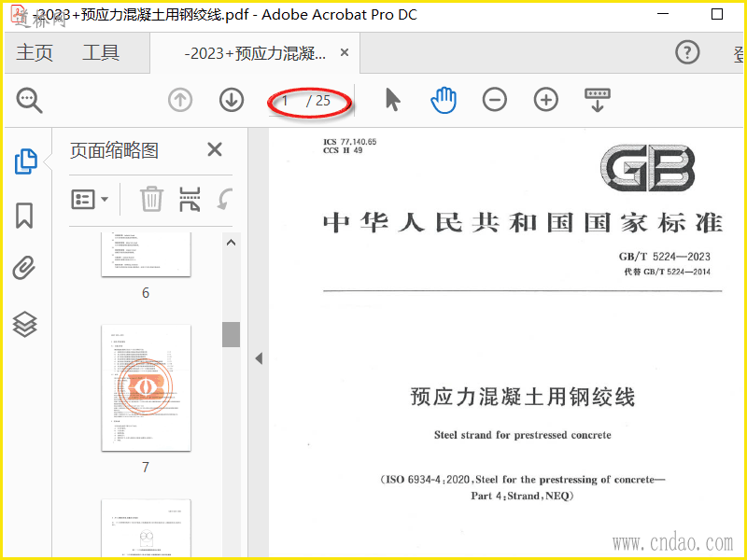Open the find text magnifier tool
The width and height of the screenshot is (747, 560).
tap(30, 101)
